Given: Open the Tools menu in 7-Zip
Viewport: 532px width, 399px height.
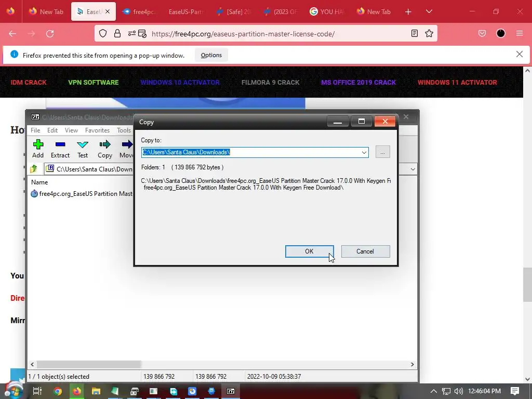Looking at the screenshot, I should coord(124,130).
